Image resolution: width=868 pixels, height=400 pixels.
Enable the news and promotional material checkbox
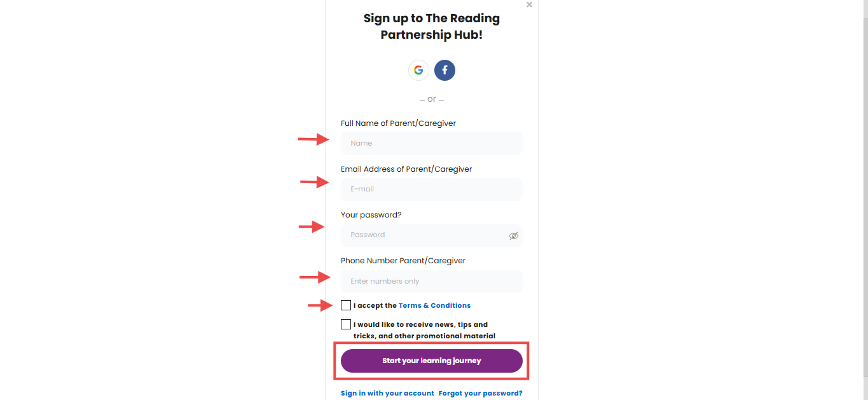[346, 324]
